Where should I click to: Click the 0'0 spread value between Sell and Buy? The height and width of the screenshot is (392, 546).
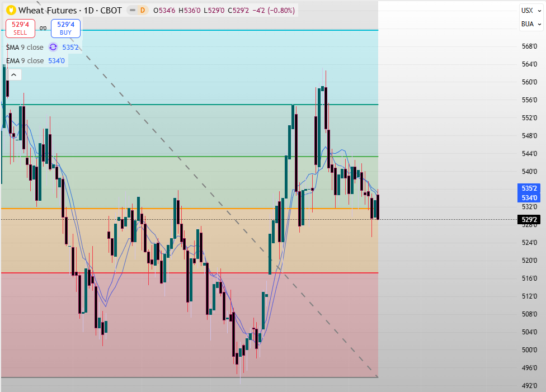click(43, 28)
